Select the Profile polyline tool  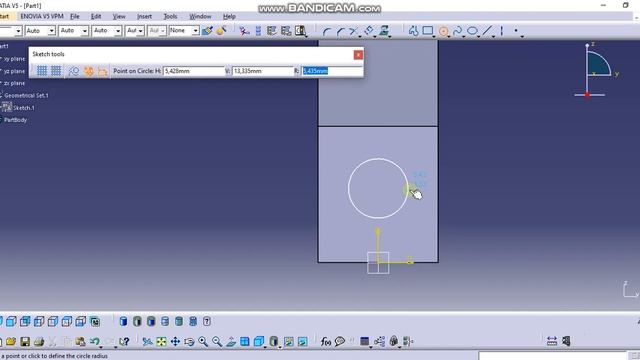pyautogui.click(x=413, y=31)
